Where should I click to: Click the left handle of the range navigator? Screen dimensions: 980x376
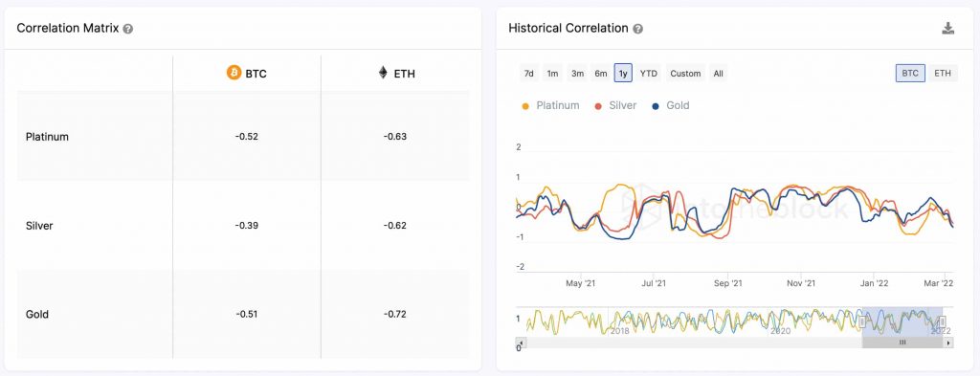click(862, 321)
